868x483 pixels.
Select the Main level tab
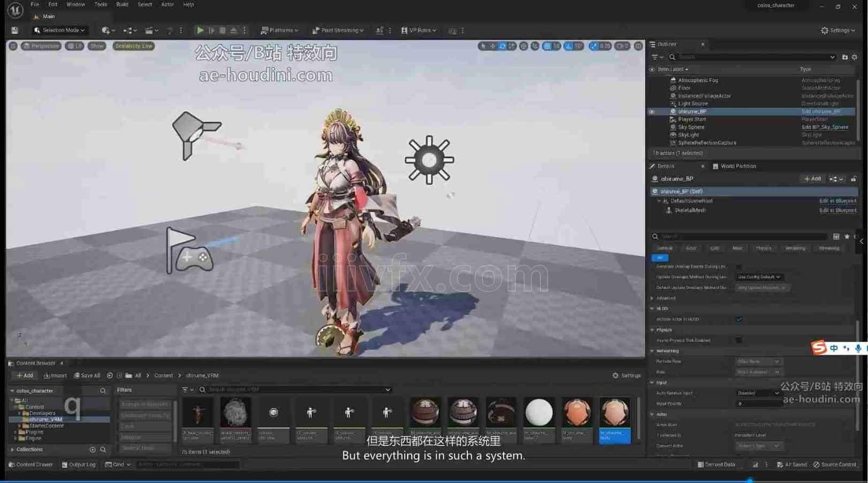[x=44, y=17]
